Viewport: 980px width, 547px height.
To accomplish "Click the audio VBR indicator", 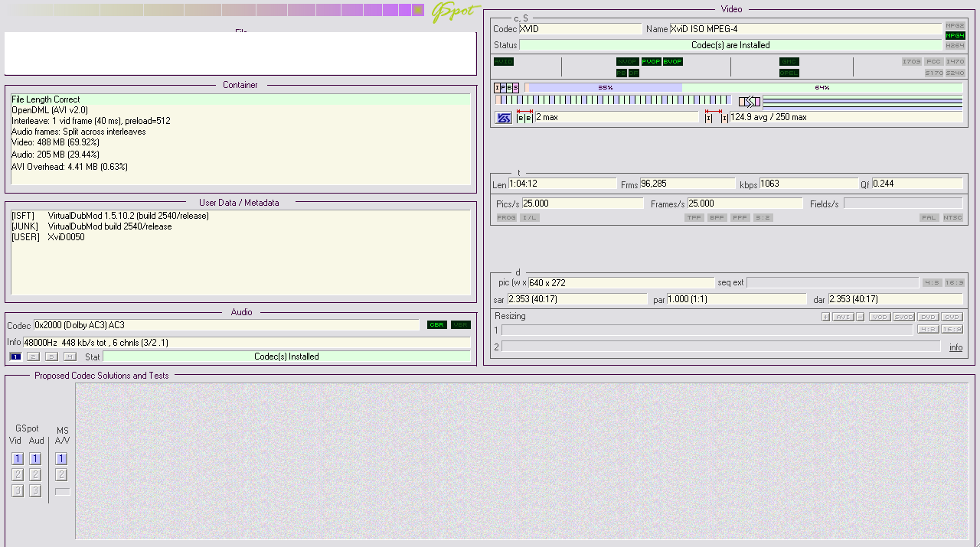I will tap(461, 325).
